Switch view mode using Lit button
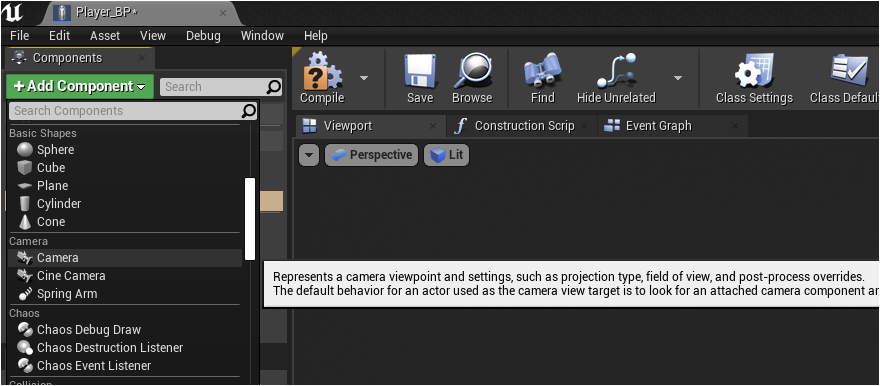Image resolution: width=880 pixels, height=386 pixels. (x=446, y=155)
